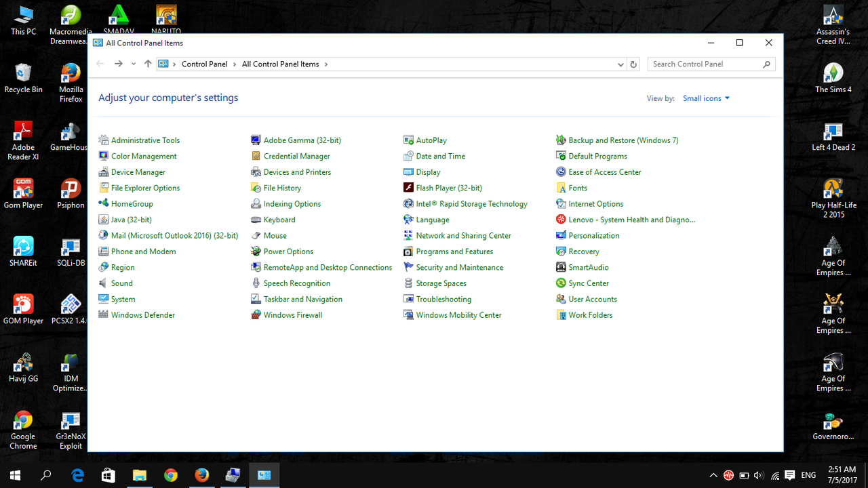Image resolution: width=868 pixels, height=488 pixels.
Task: Click the Java (32-bit) icon
Action: click(103, 220)
